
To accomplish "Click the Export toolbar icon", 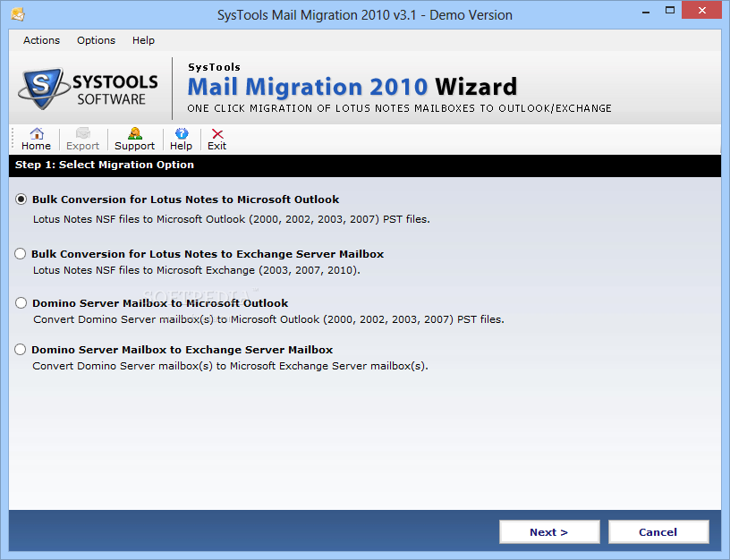I will coord(82,140).
